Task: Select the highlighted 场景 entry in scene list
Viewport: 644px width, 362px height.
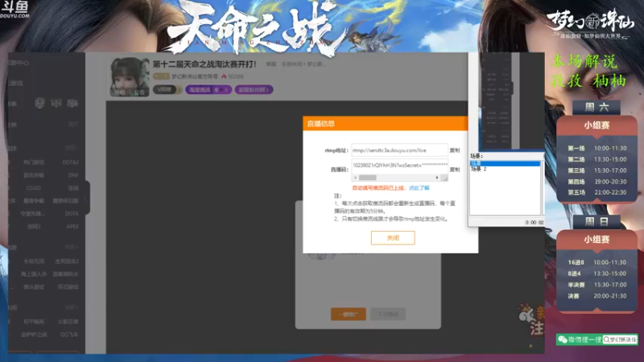Action: click(505, 163)
